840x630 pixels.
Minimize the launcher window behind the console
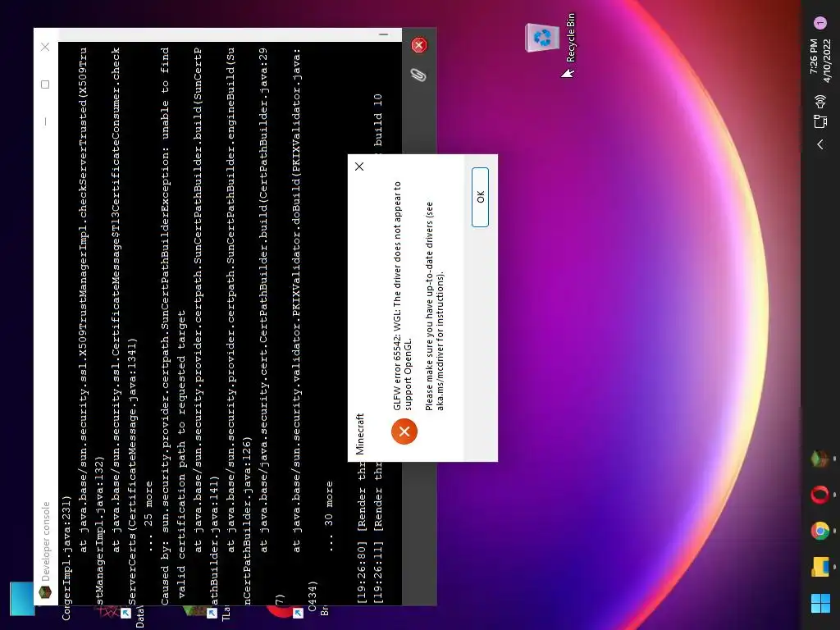(x=383, y=34)
